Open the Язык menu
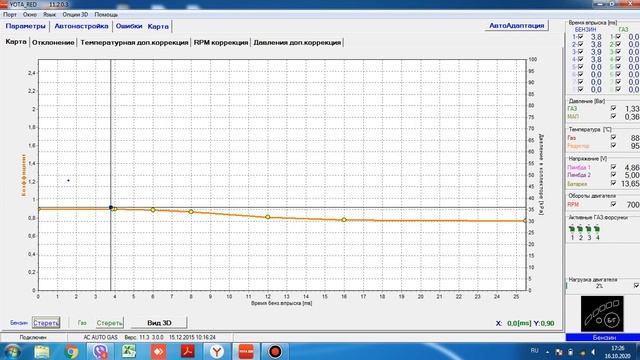Viewport: 640px width, 360px height. (x=49, y=14)
